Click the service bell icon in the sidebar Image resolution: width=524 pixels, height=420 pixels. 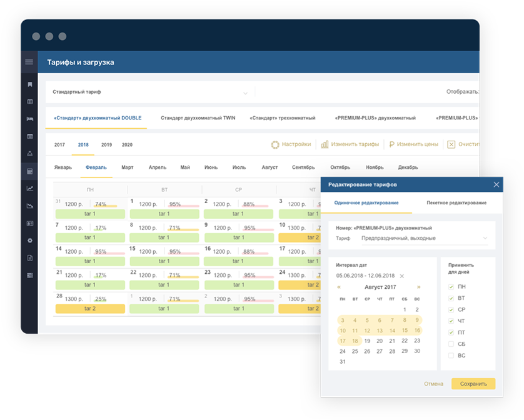click(x=29, y=153)
